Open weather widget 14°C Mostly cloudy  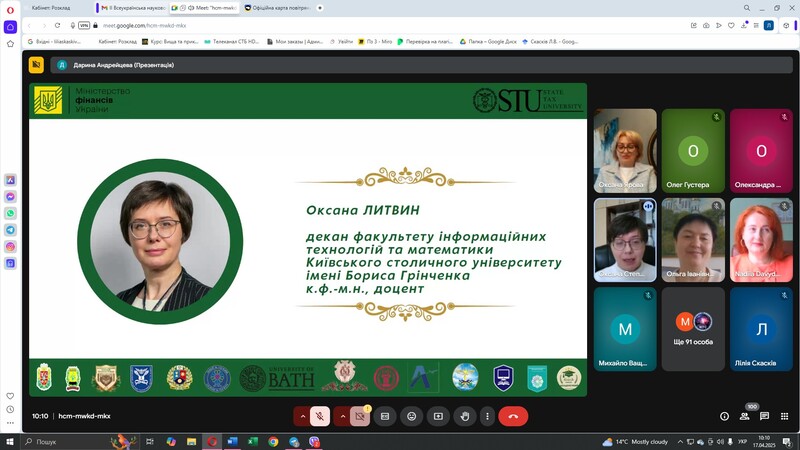[635, 442]
